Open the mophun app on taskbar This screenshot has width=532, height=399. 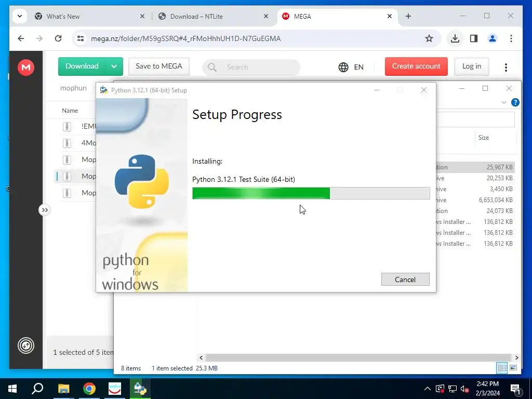(115, 389)
